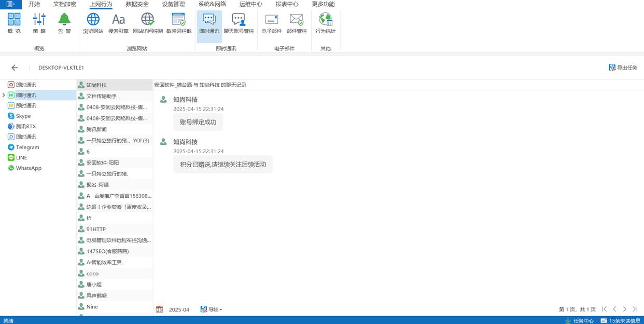Select Telegram in the left sidebar
The width and height of the screenshot is (644, 324).
coord(27,147)
